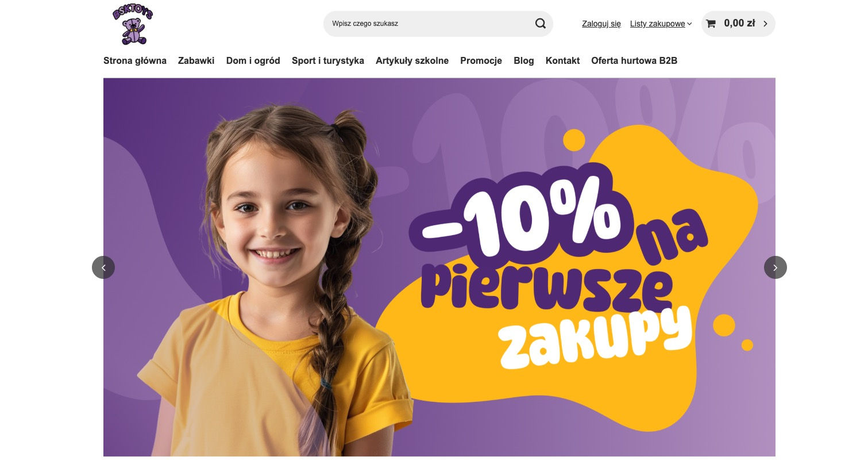
Task: Click the arrow next to cart total
Action: point(765,24)
